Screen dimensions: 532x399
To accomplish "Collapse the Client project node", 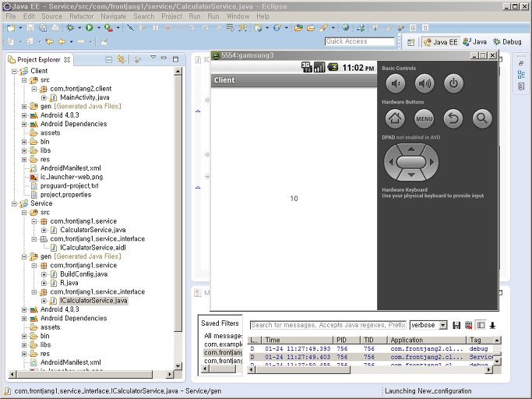I will coord(15,72).
